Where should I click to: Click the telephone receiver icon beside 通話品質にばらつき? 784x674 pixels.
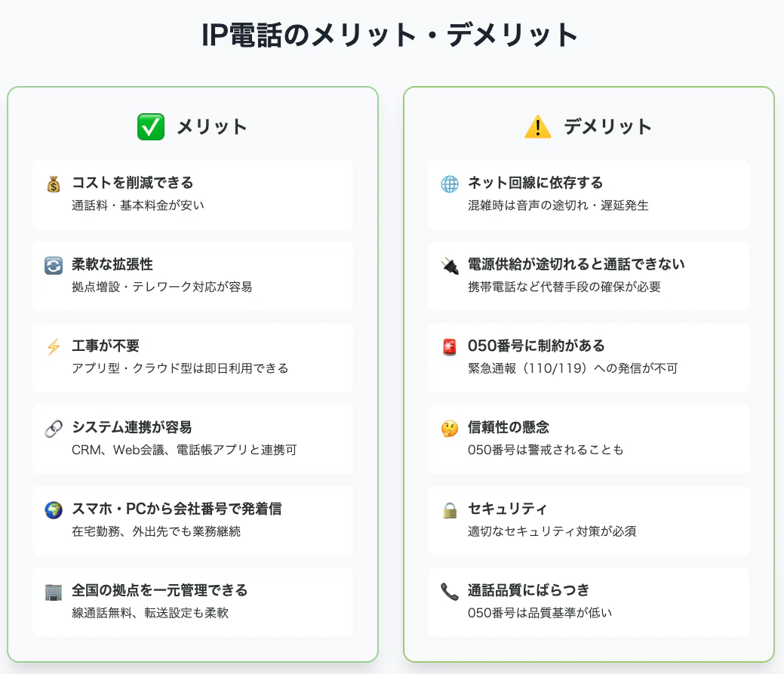pyautogui.click(x=449, y=591)
